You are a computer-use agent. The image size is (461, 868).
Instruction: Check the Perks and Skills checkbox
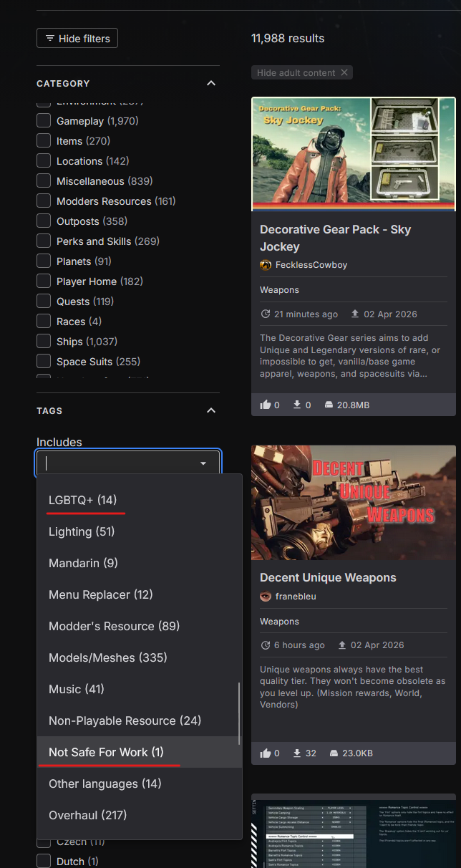pos(44,241)
